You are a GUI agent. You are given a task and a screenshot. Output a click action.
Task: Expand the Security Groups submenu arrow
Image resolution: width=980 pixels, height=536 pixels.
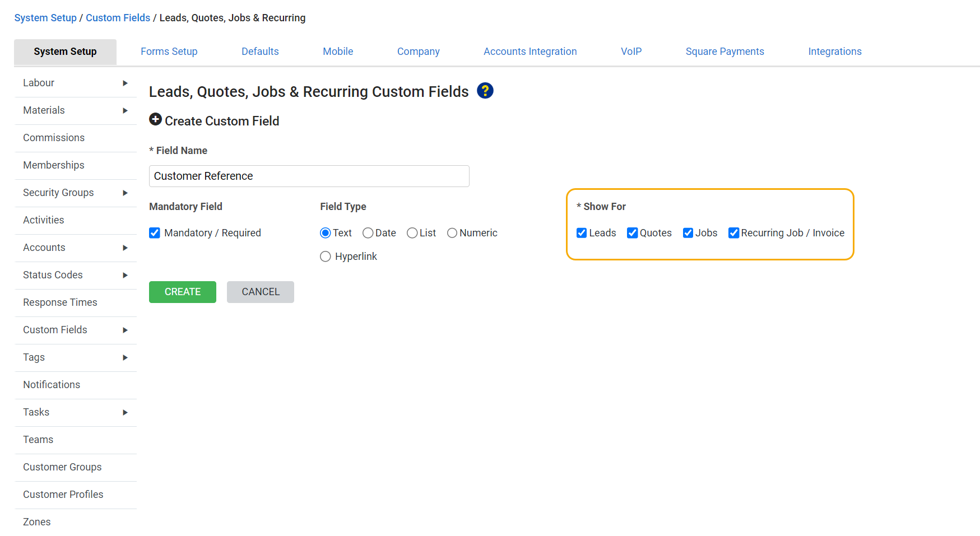pos(125,193)
